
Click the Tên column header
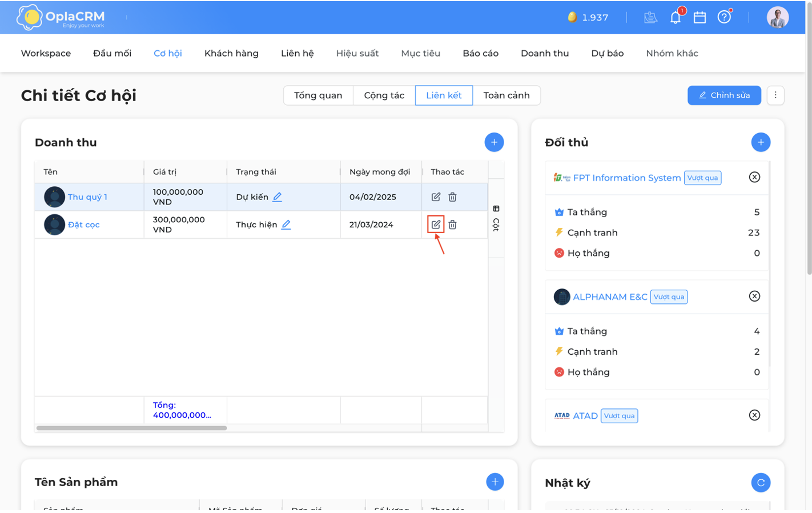coord(89,171)
